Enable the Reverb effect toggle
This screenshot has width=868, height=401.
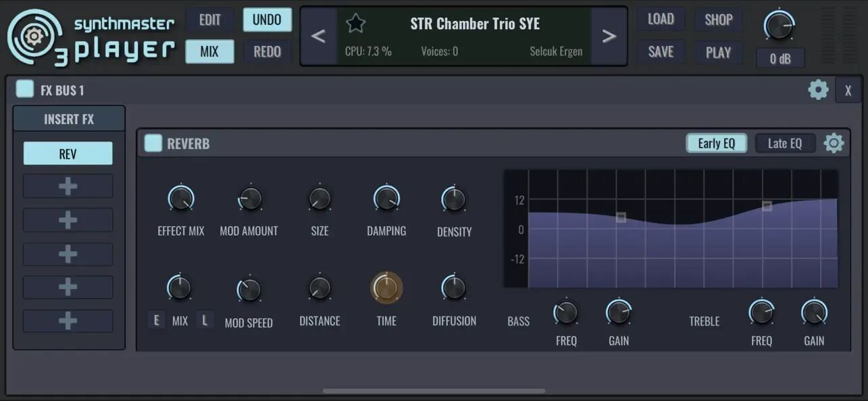click(153, 142)
